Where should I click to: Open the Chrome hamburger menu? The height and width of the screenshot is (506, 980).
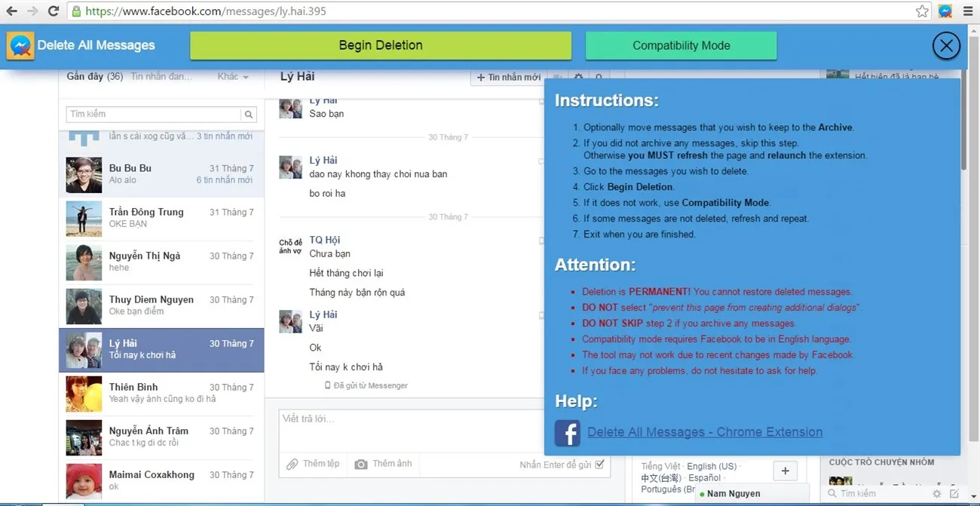[x=968, y=11]
